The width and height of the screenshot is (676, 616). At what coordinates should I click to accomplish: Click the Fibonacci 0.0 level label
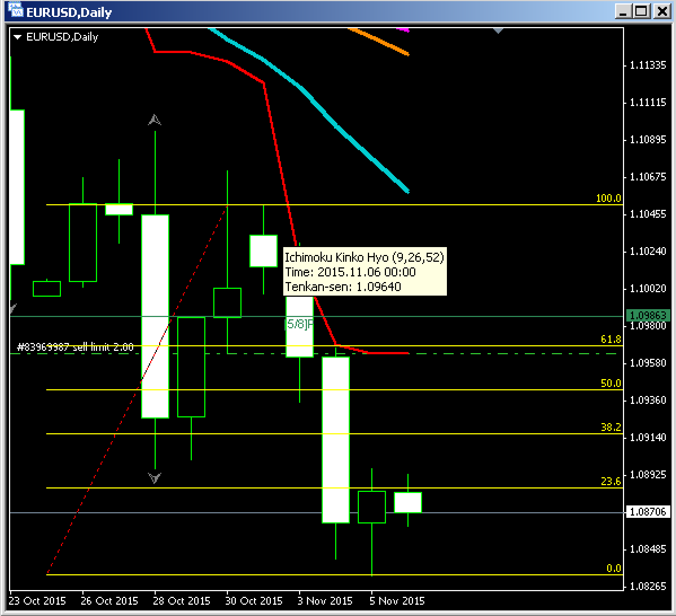pos(613,568)
